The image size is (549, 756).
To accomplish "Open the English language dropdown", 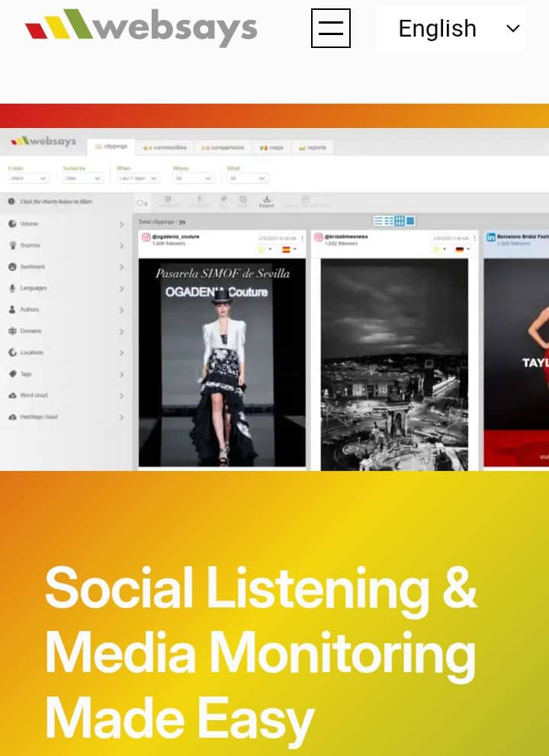I will pyautogui.click(x=450, y=28).
